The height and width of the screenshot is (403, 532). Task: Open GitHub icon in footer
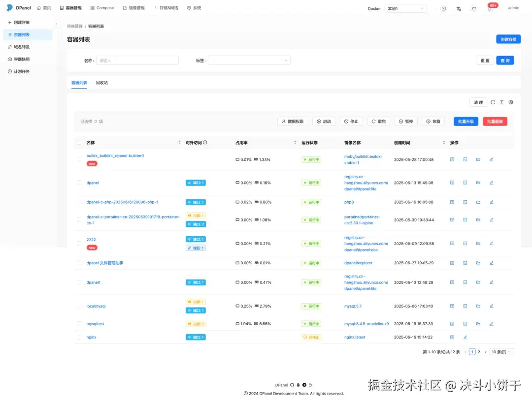click(x=292, y=385)
